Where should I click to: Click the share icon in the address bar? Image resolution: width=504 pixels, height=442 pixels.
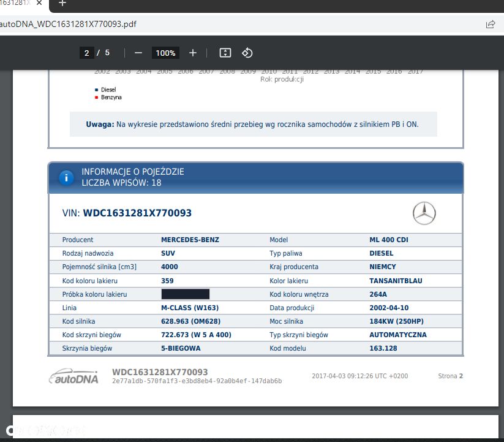point(490,24)
